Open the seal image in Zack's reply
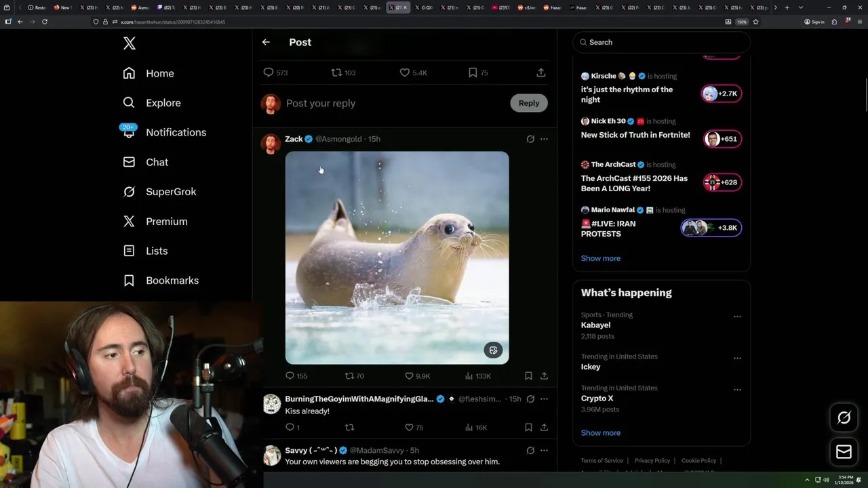The width and height of the screenshot is (868, 488). [397, 258]
